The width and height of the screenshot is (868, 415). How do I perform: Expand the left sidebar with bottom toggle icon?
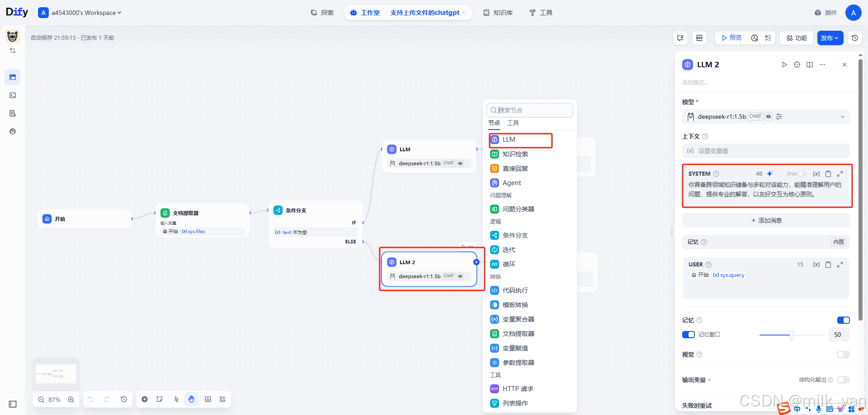click(x=13, y=404)
